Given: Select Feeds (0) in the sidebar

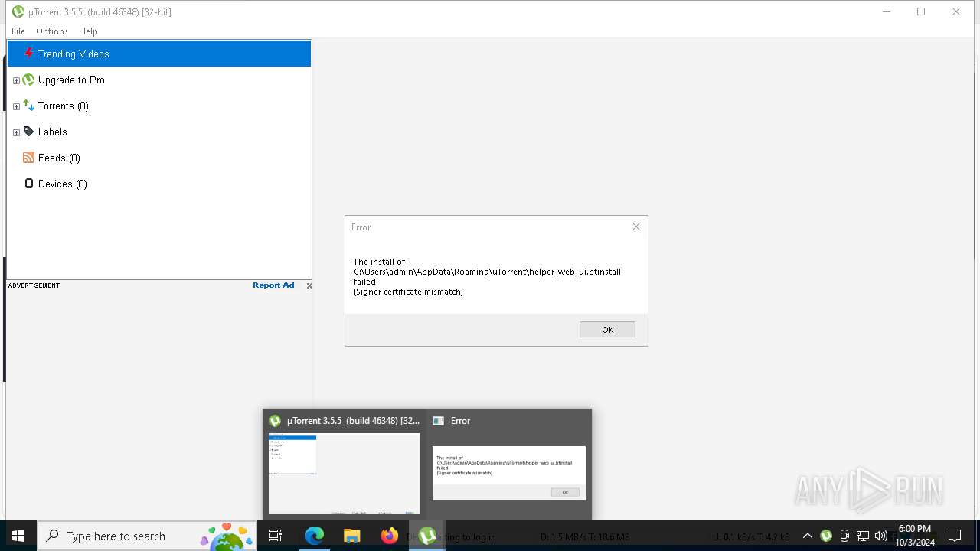Looking at the screenshot, I should coord(59,158).
